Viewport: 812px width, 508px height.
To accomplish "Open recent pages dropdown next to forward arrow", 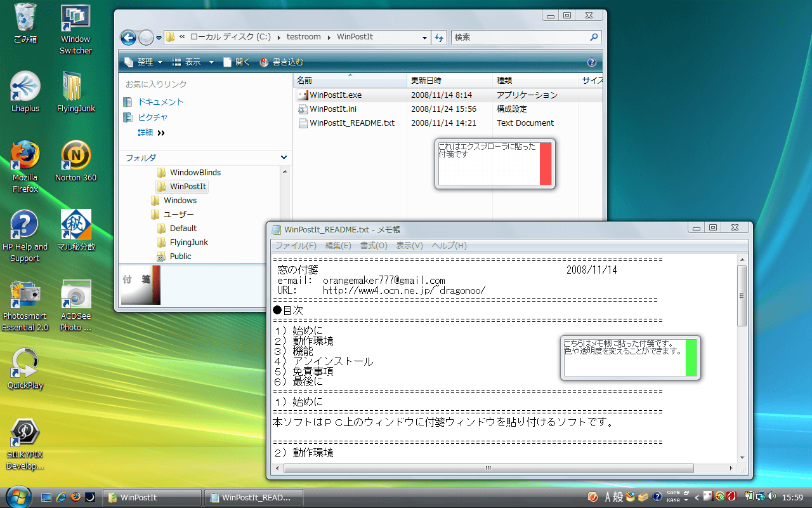I will coord(159,37).
